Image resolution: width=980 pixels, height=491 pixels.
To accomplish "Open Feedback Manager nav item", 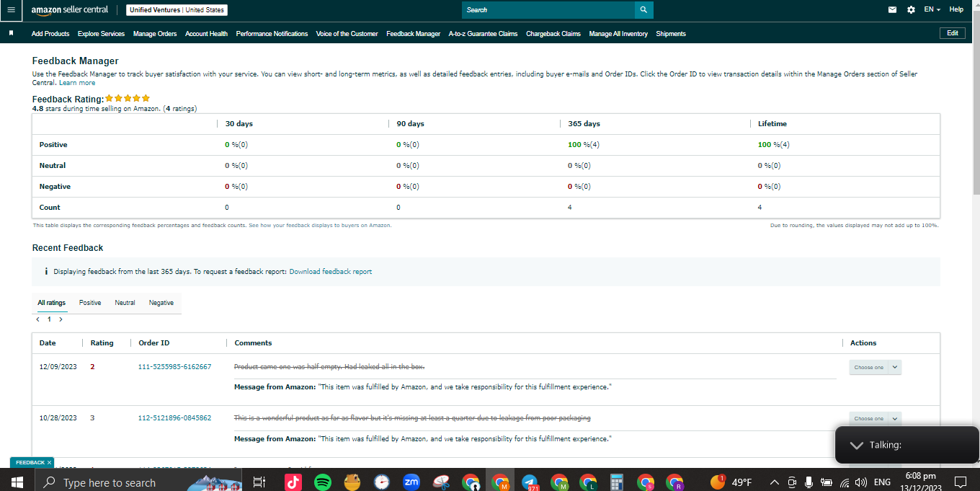I will click(413, 34).
